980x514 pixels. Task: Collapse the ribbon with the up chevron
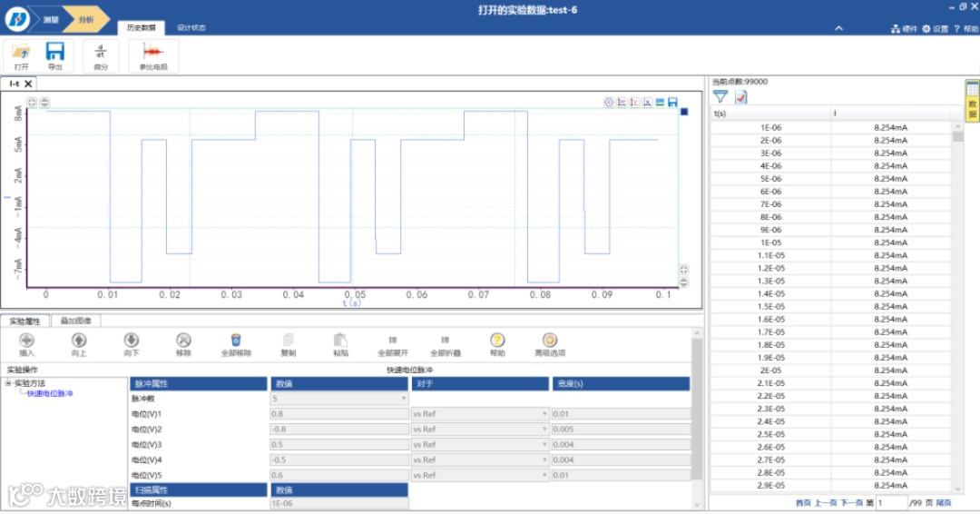838,28
